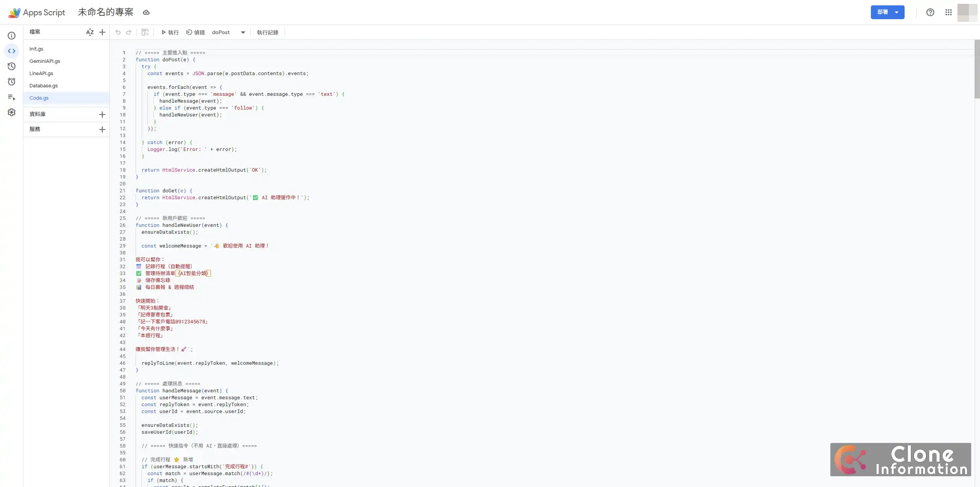Sort files alphabetically with AZ icon
980x487 pixels.
coord(90,32)
